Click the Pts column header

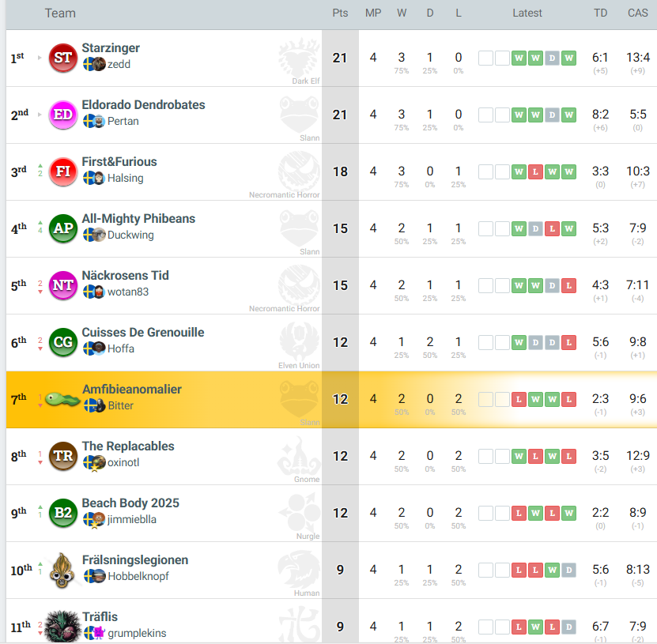(x=340, y=13)
